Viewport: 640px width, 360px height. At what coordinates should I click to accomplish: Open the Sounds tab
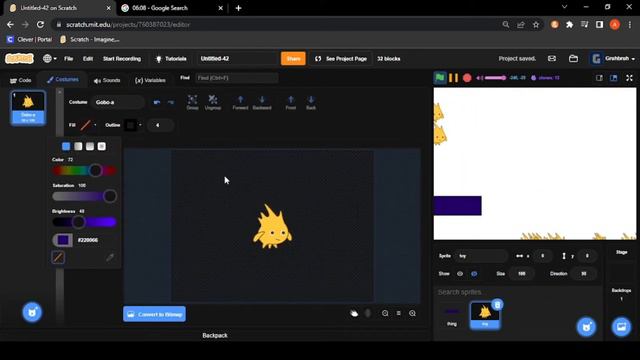tap(107, 80)
